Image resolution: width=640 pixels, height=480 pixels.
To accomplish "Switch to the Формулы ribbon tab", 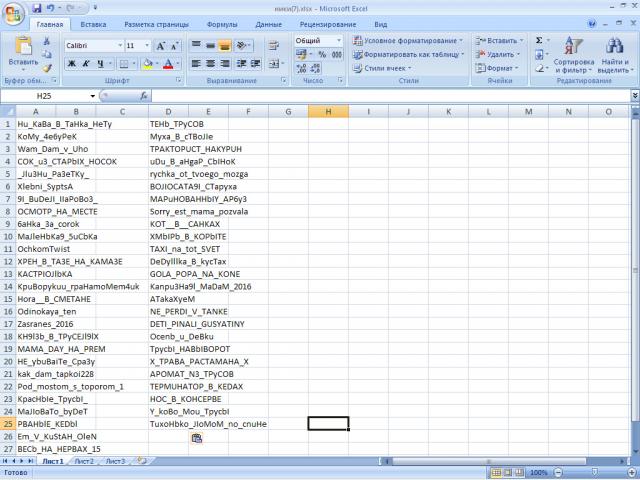I will click(221, 24).
